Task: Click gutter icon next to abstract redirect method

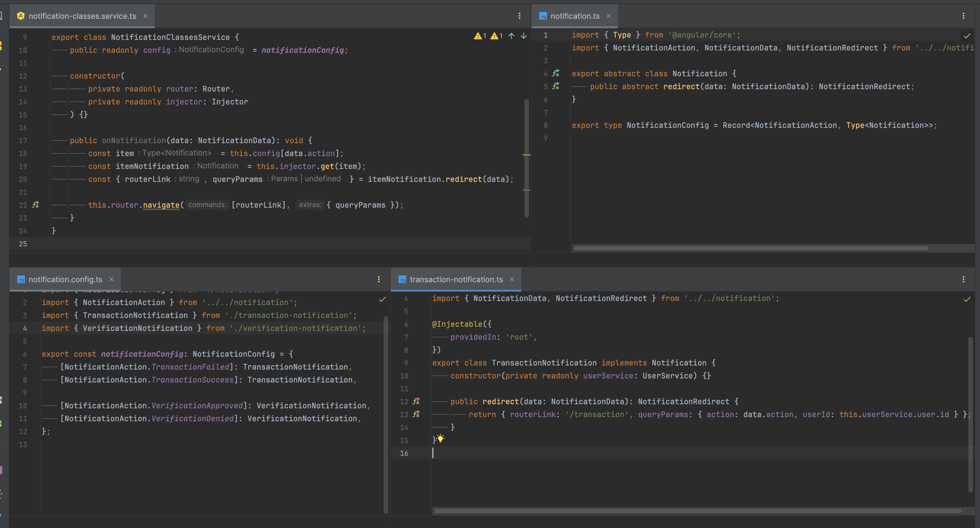Action: (556, 86)
